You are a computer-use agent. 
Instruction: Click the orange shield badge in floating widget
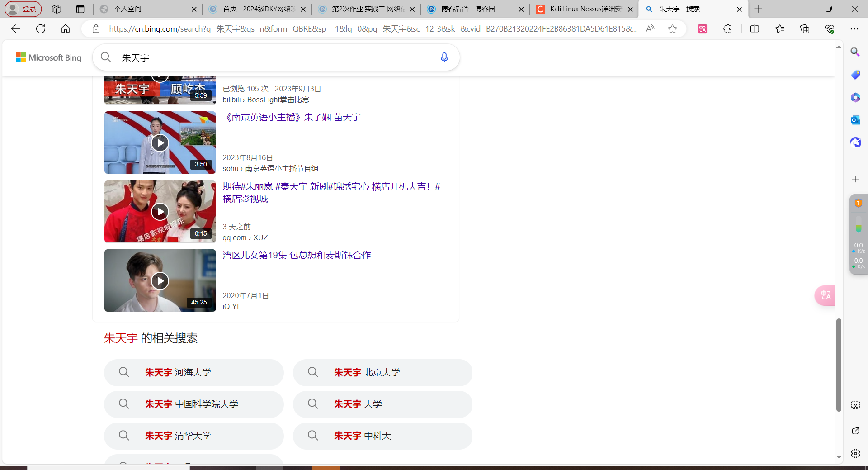(x=858, y=204)
